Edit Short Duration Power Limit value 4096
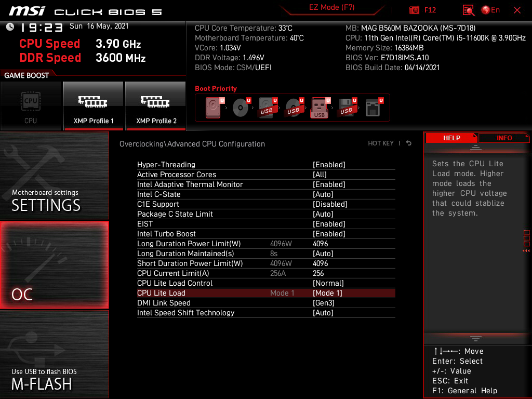 [320, 263]
